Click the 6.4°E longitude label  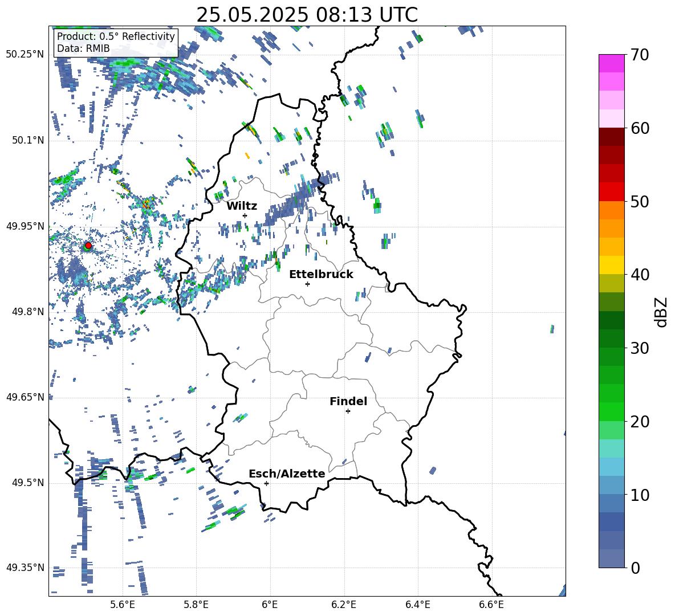(x=417, y=605)
